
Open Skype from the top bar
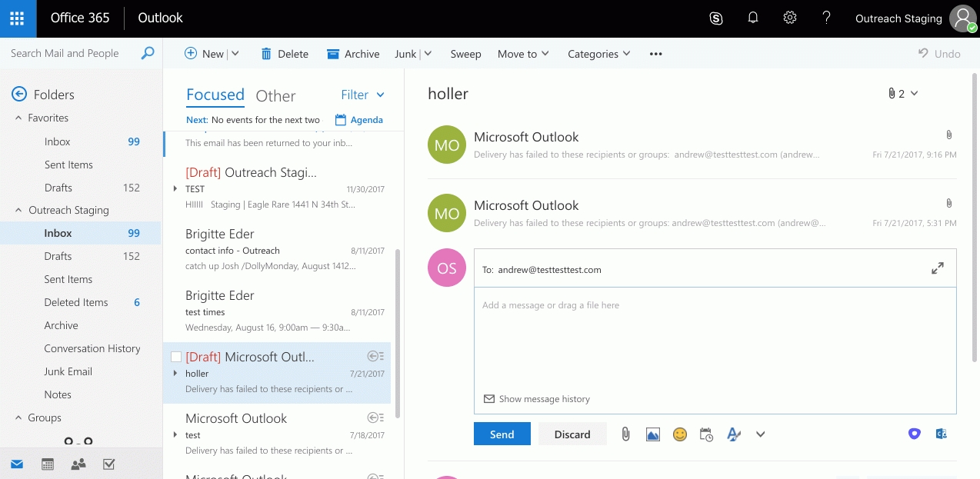point(716,18)
